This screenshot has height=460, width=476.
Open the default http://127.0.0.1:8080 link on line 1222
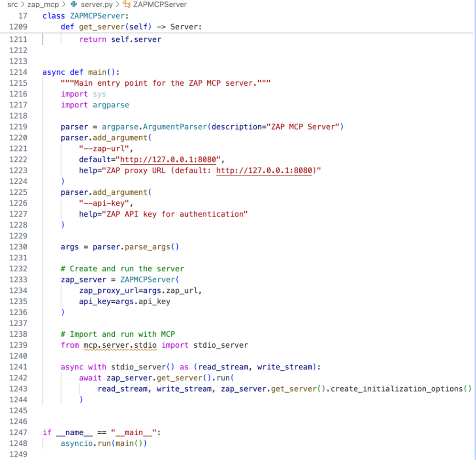click(x=168, y=160)
